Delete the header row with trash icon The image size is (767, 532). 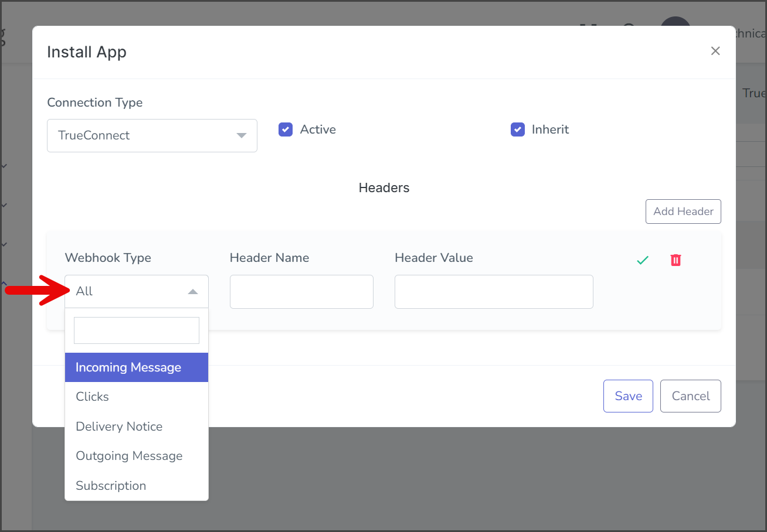pyautogui.click(x=676, y=260)
